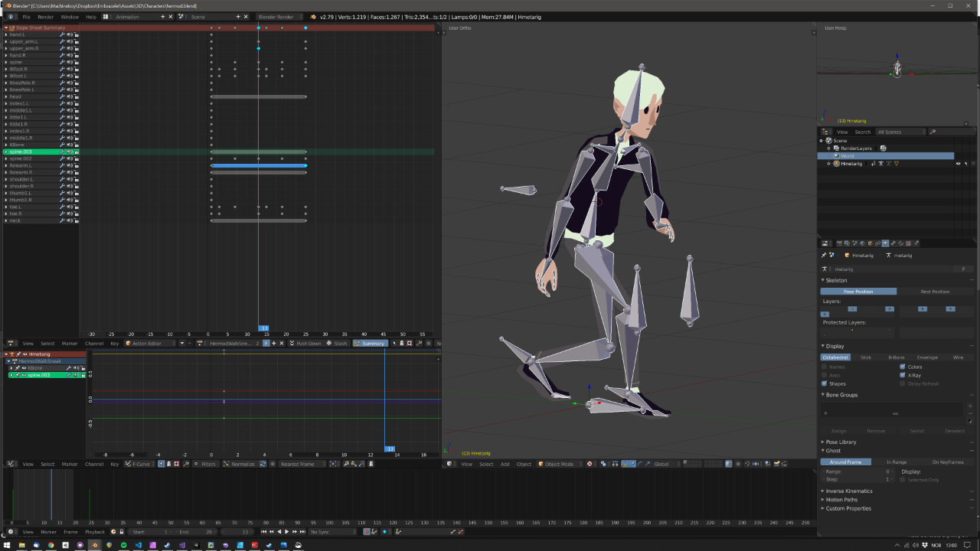Click jump to last frame control

pyautogui.click(x=302, y=532)
